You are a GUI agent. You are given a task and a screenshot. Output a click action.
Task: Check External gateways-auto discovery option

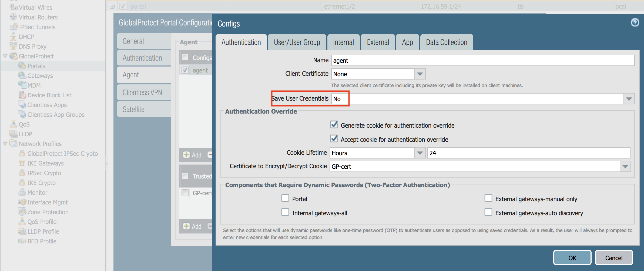(488, 212)
